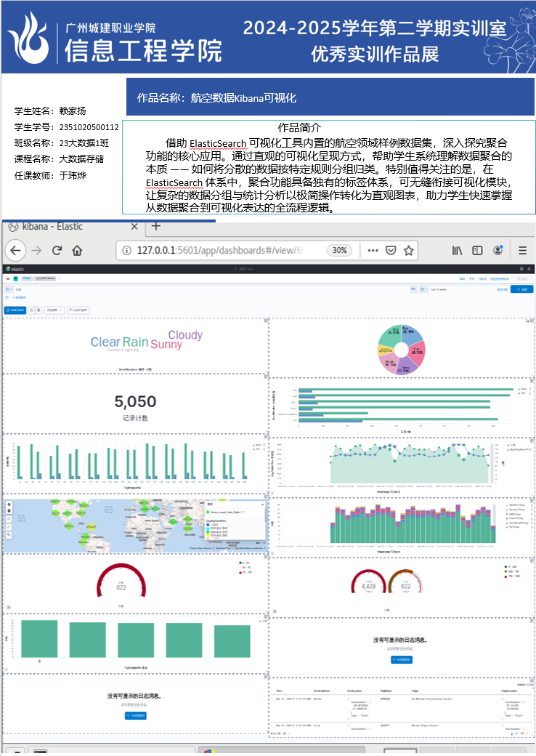Click the word Sunny in tag cloud
Viewport: 536px width, 756px height.
tap(166, 345)
